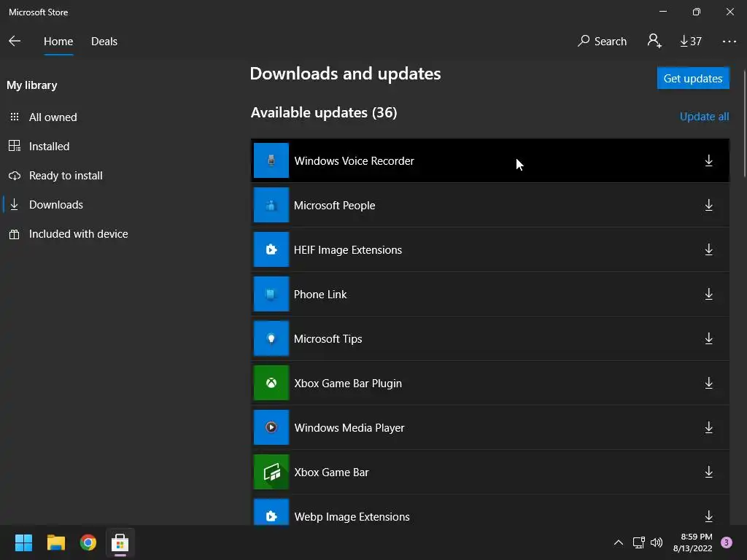Download the HEIF Image Extensions update
Screen dimensions: 747x560
tap(709, 249)
